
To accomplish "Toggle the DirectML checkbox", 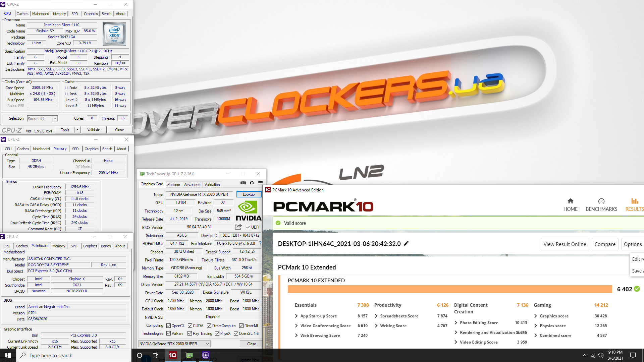I will point(241,325).
